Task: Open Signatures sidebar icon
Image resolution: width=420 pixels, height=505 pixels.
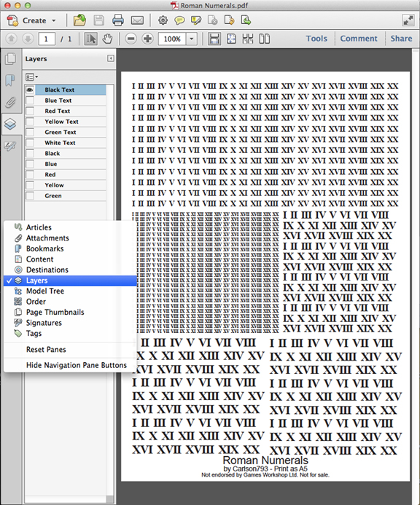Action: point(10,146)
